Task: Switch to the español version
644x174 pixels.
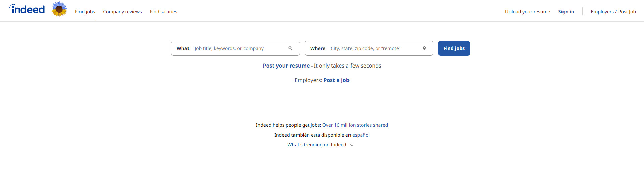Action: [361, 135]
